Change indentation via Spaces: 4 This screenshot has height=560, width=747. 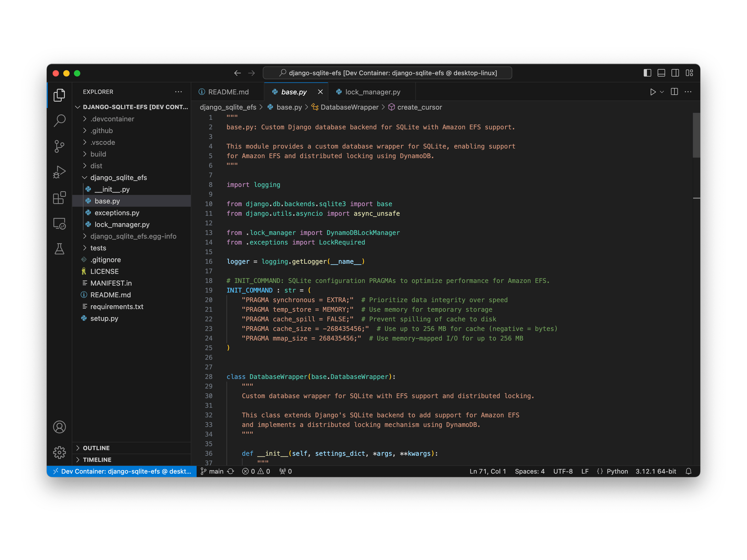(530, 471)
